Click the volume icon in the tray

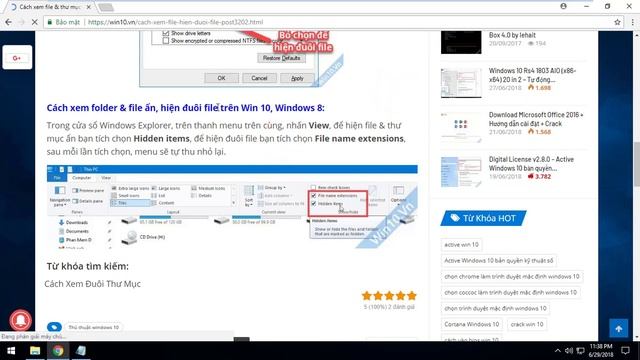(x=569, y=351)
